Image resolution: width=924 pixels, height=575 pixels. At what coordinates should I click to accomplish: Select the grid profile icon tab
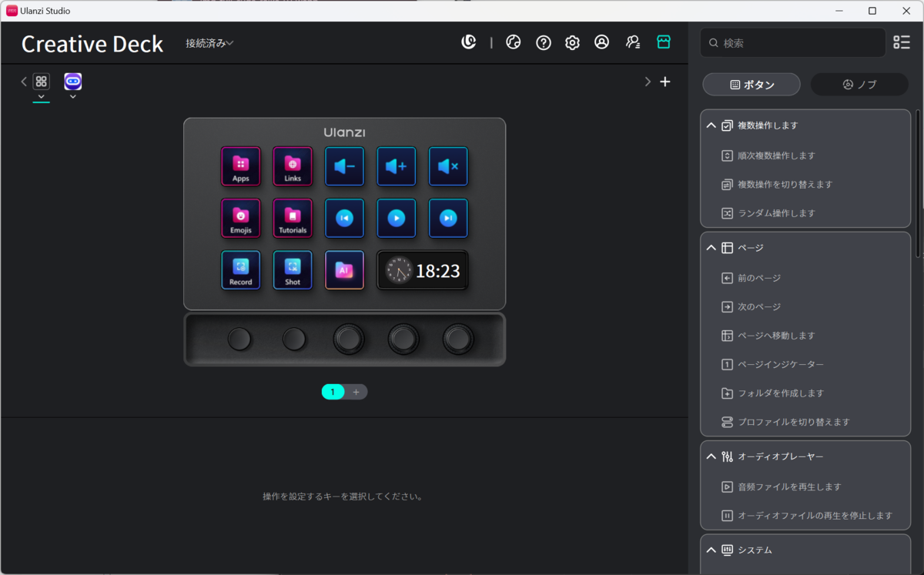(42, 81)
